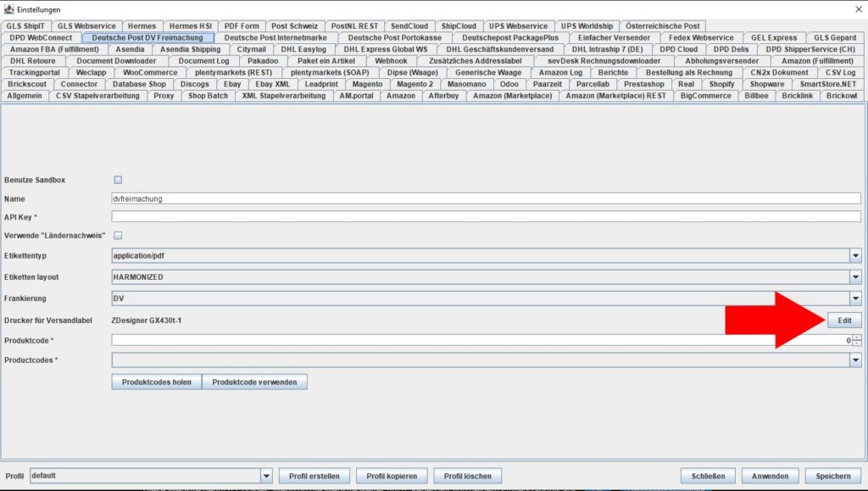Close the Einstellungen window
Viewport: 868px width, 491px height.
point(859,8)
